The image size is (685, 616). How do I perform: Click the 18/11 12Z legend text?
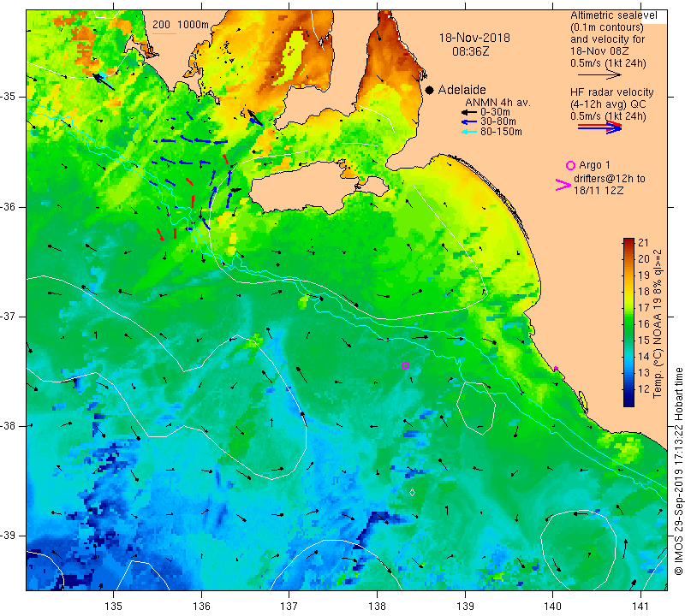coord(599,190)
